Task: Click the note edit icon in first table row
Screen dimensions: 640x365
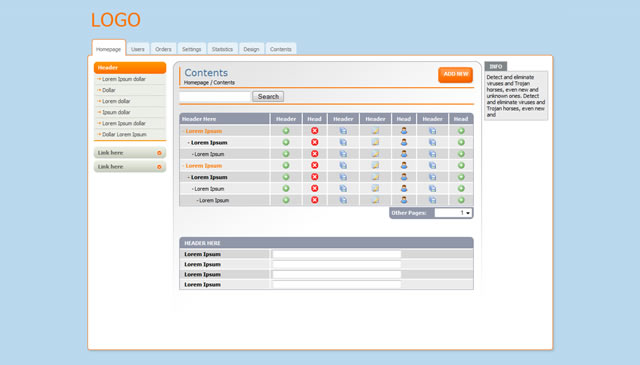Action: pyautogui.click(x=375, y=131)
